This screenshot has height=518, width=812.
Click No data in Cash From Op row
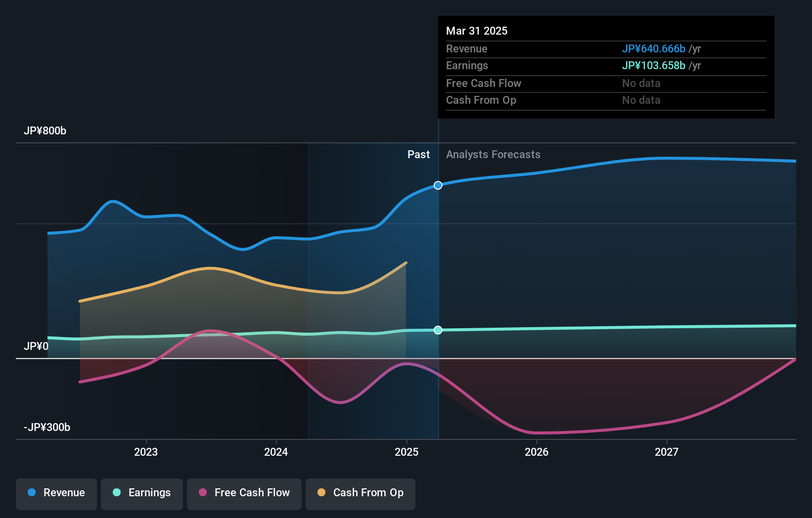(641, 100)
